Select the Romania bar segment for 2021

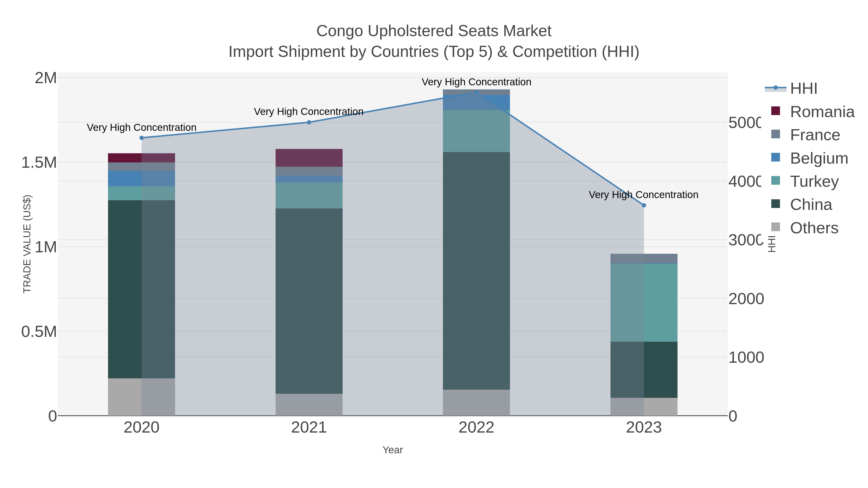click(x=309, y=158)
